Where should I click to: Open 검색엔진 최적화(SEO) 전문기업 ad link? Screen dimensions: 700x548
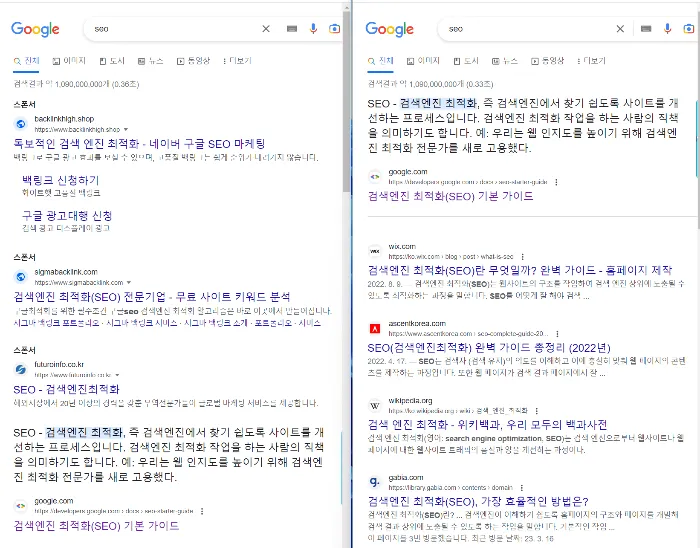click(152, 297)
